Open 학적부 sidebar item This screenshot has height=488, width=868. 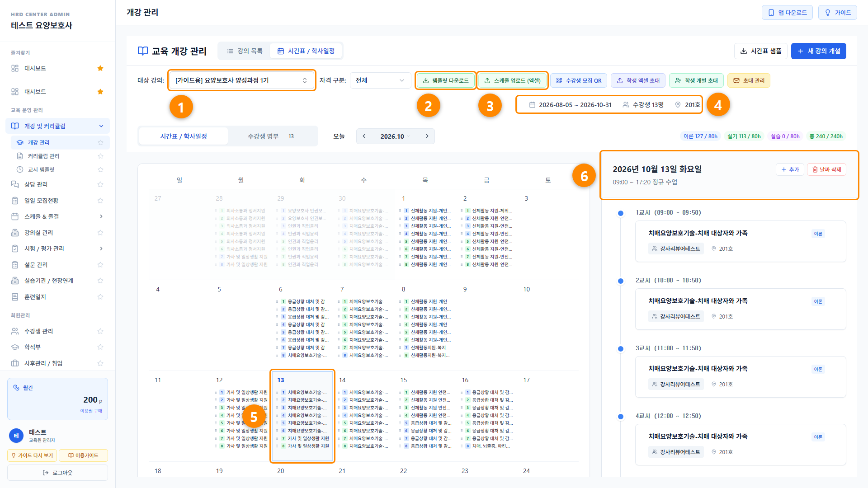[57, 347]
